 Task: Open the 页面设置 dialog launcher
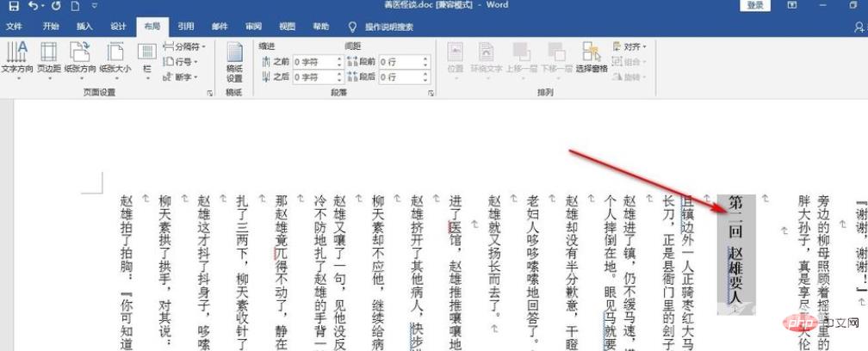click(210, 92)
